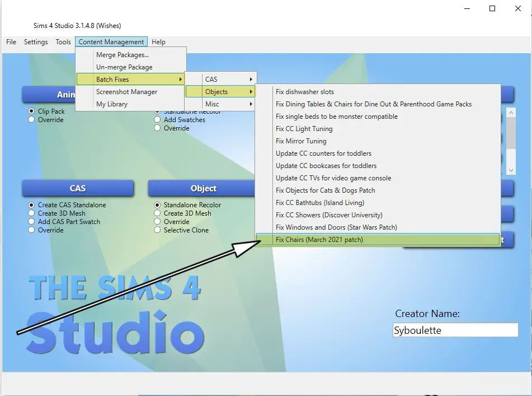Screen dimensions: 532x396
Task: Open the File menu
Action: click(11, 42)
